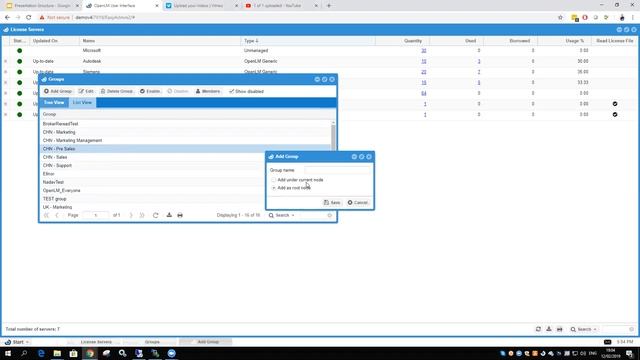The image size is (640, 360).
Task: Open Members from the Groups toolbar
Action: pyautogui.click(x=208, y=91)
